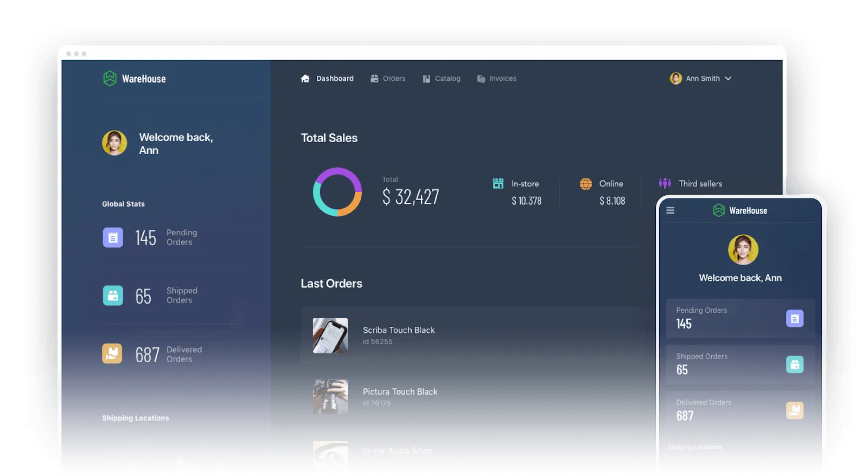Expand the Ann Smith account dropdown arrow

pos(728,79)
